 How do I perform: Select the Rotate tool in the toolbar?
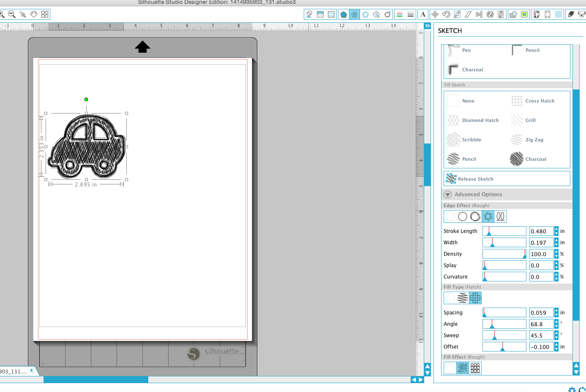click(x=447, y=14)
